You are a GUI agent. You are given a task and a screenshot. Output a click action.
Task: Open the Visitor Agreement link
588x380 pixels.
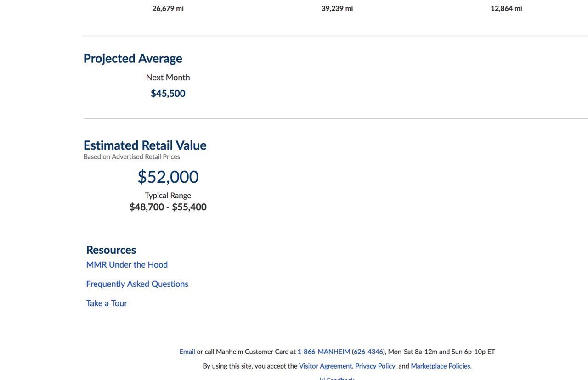325,366
